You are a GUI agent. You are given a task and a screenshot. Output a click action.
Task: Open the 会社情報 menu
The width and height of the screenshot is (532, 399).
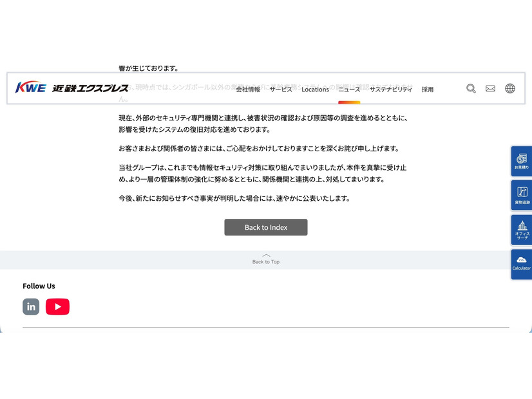248,89
